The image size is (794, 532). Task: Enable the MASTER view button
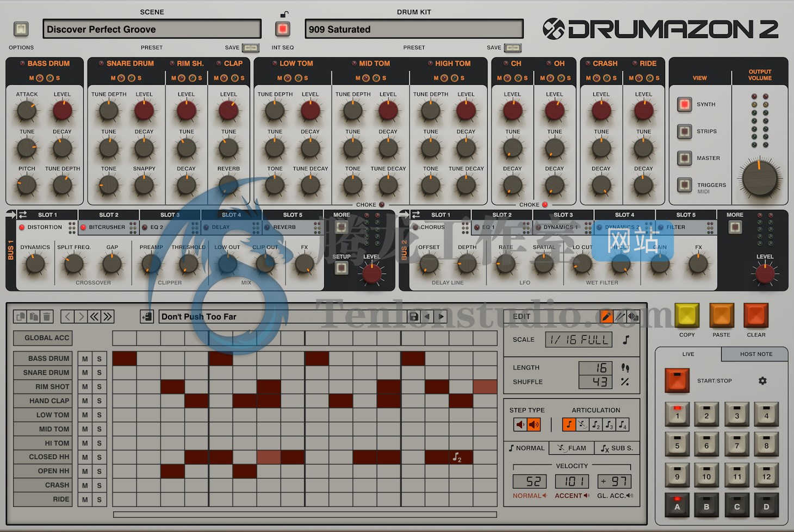pos(685,158)
